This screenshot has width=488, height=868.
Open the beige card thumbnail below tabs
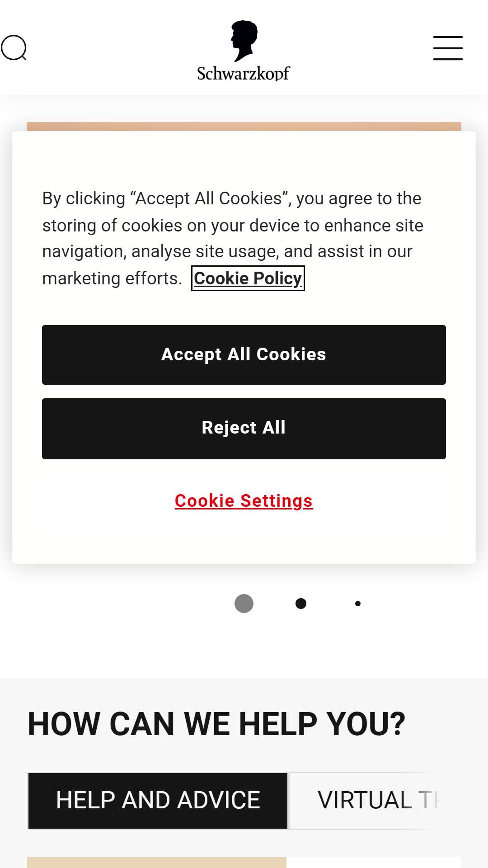tap(157, 863)
